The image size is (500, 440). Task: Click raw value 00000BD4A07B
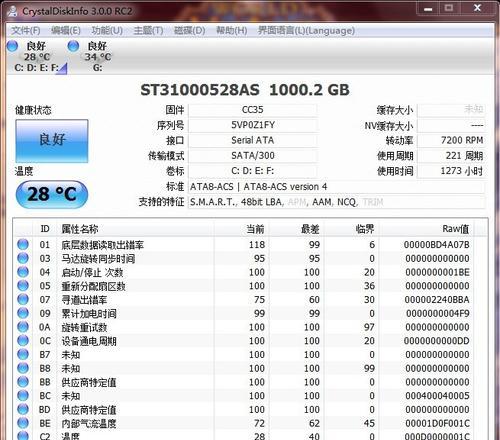coord(437,245)
